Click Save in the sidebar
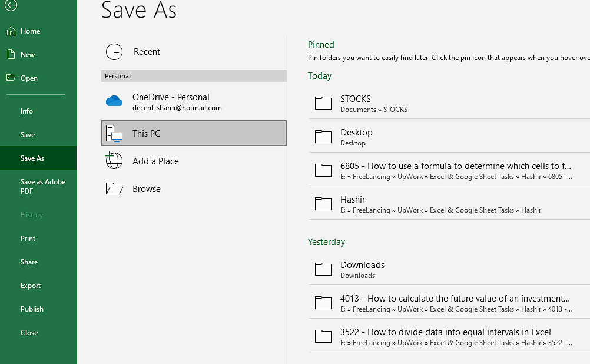Image resolution: width=590 pixels, height=364 pixels. click(x=27, y=134)
